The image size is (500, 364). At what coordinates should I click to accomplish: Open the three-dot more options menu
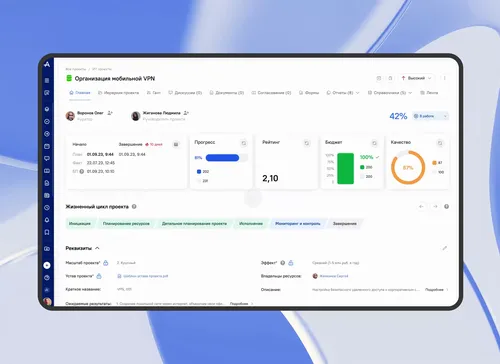[x=444, y=78]
